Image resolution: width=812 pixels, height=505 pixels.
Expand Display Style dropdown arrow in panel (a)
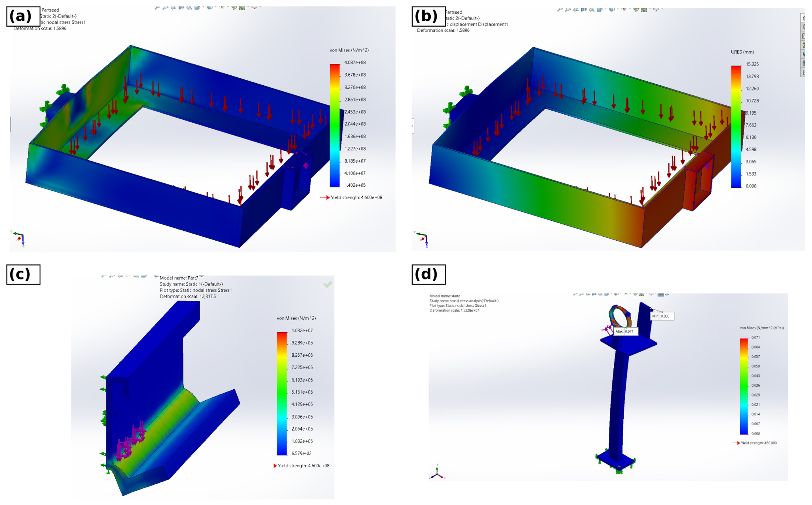(216, 7)
